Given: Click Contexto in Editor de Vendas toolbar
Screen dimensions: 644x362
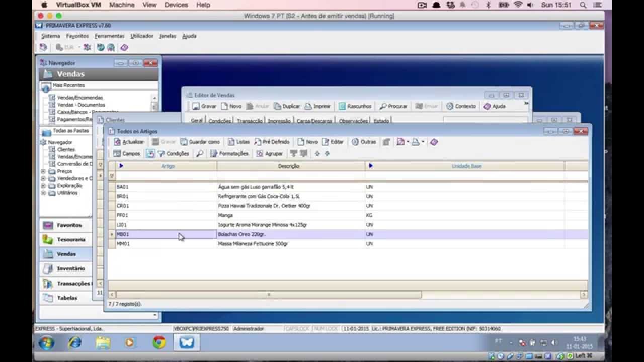Looking at the screenshot, I should 461,106.
